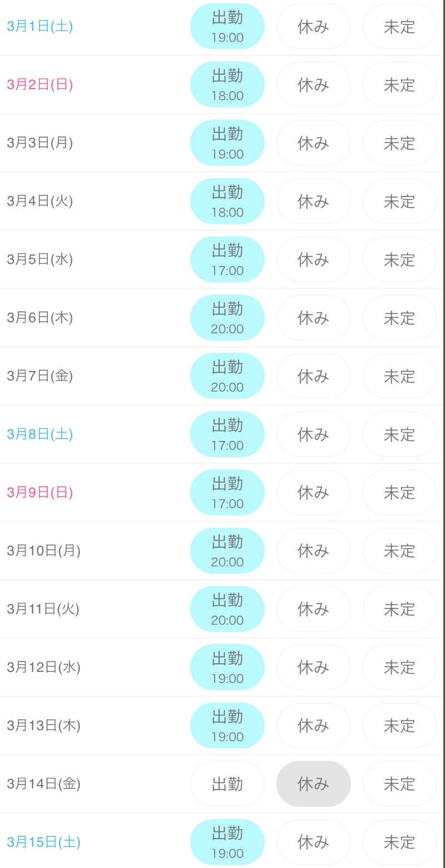Image resolution: width=445 pixels, height=868 pixels.
Task: Tap 出勤 19:00 on March 1
Action: 227,27
